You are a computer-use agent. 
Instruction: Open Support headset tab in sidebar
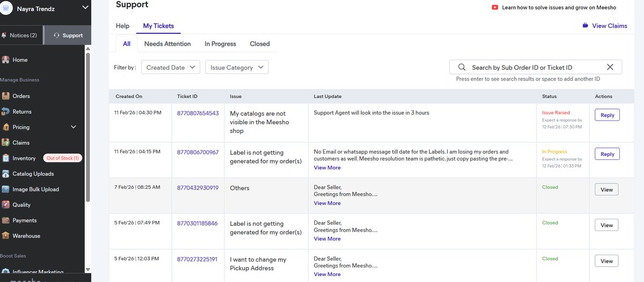coord(68,35)
